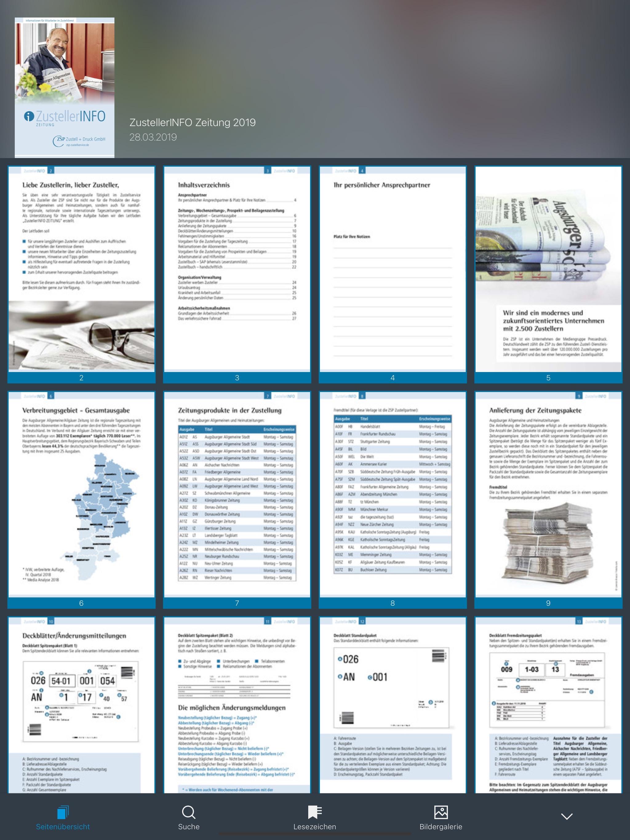Viewport: 630px width, 840px height.
Task: Open the Lesezeichen bookmark icon
Action: point(315,812)
